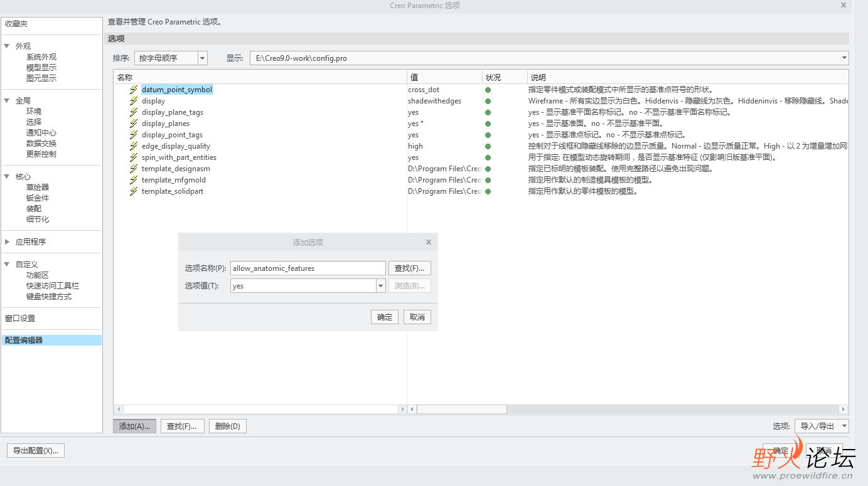868x486 pixels.
Task: Select 功能区 customization category
Action: (38, 275)
